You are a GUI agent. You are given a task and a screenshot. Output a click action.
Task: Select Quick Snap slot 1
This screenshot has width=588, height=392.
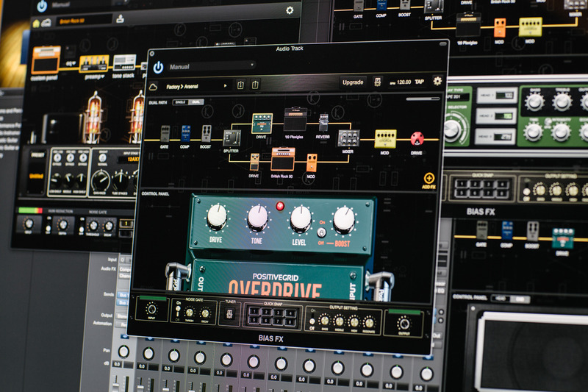tap(254, 311)
